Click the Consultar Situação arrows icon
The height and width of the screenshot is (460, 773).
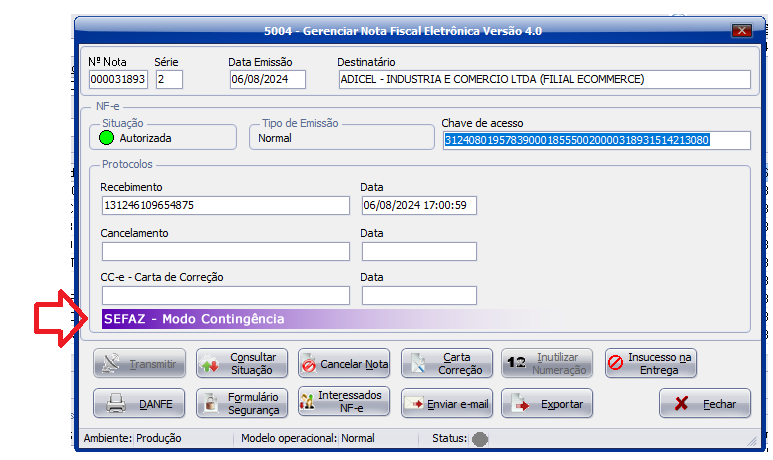[x=211, y=364]
